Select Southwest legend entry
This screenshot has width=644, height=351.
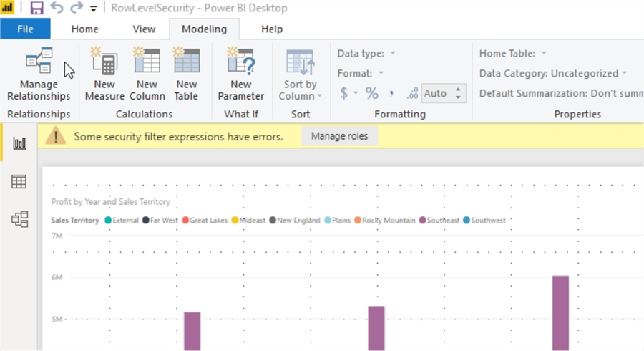tap(484, 221)
